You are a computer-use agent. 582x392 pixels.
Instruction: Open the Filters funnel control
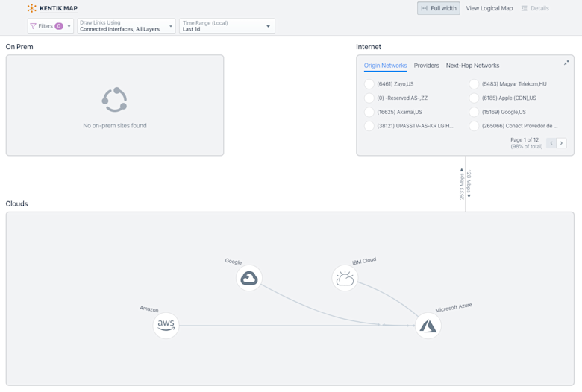coord(51,26)
